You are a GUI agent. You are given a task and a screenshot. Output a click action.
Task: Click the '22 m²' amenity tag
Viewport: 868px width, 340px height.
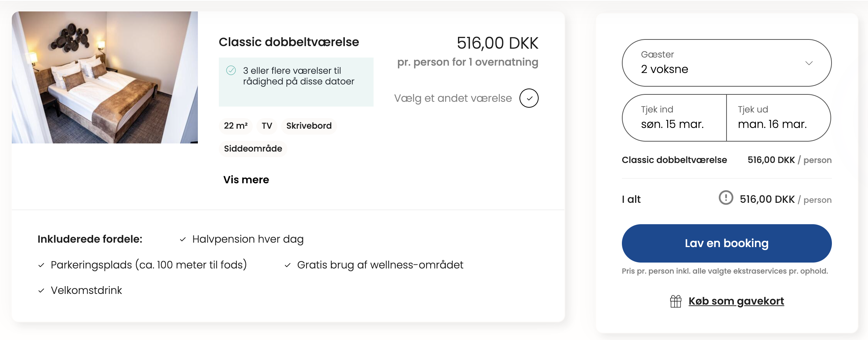[x=236, y=126]
